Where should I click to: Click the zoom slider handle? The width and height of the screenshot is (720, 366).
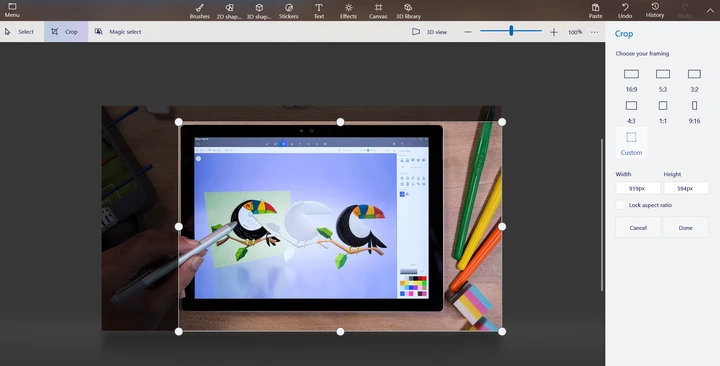[511, 31]
